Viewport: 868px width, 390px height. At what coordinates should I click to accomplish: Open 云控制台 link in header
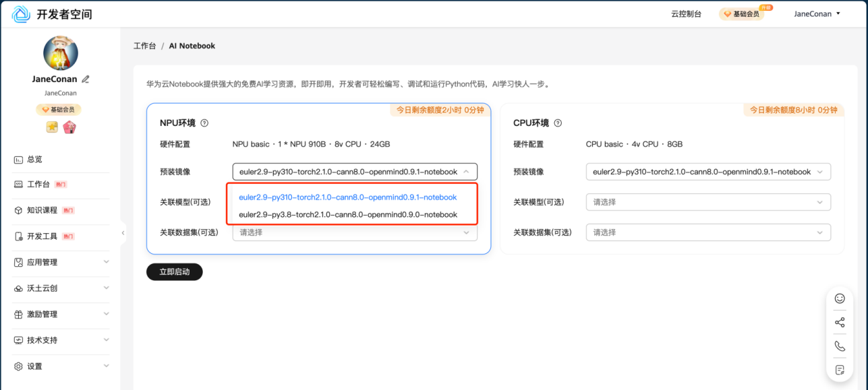point(686,13)
